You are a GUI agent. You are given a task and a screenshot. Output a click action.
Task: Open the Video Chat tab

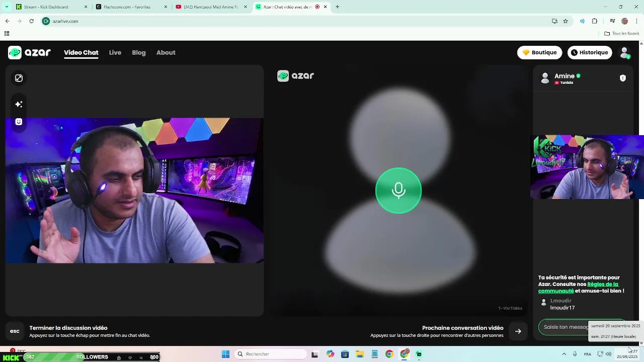(81, 52)
